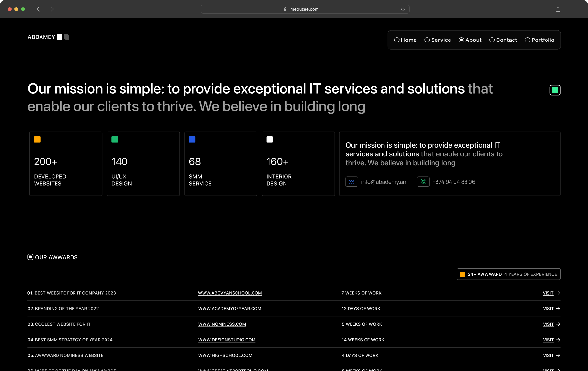Click the green phone call icon

coord(423,182)
